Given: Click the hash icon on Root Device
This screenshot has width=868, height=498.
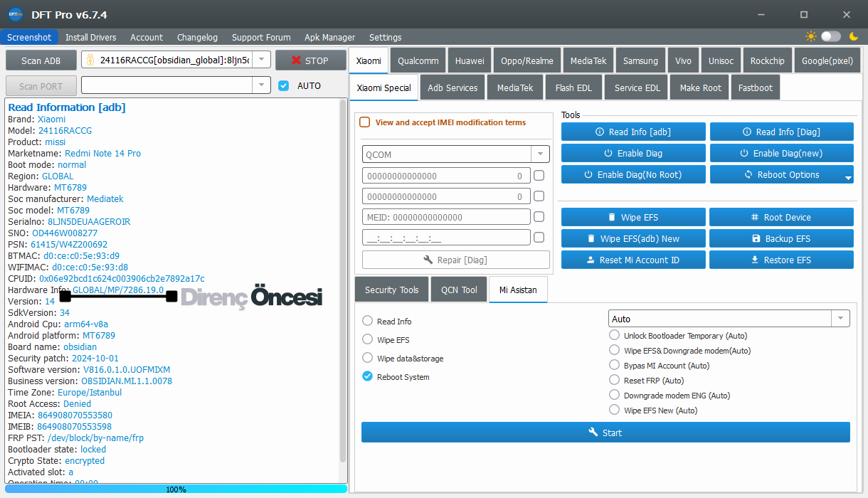Looking at the screenshot, I should click(x=754, y=217).
